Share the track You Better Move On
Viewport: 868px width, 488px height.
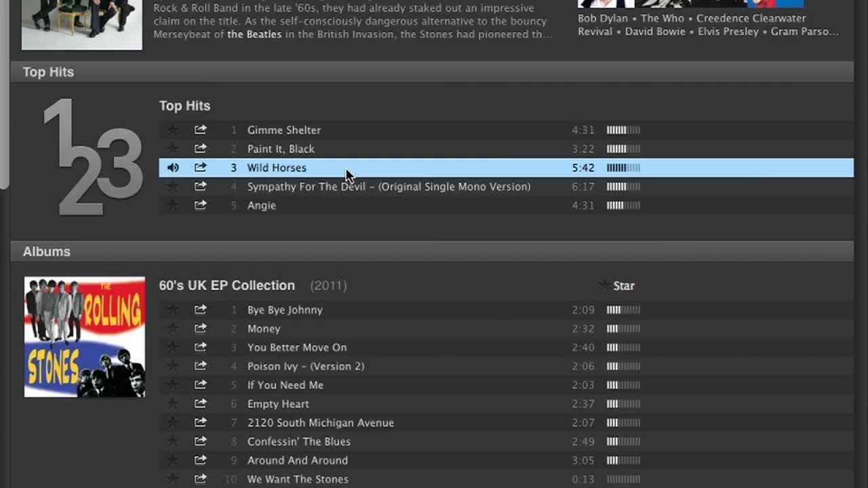pos(200,347)
